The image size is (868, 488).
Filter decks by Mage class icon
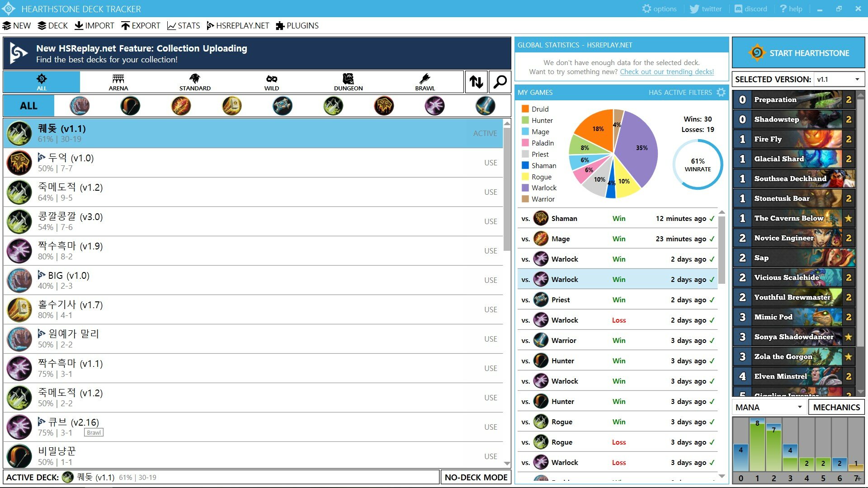[181, 106]
